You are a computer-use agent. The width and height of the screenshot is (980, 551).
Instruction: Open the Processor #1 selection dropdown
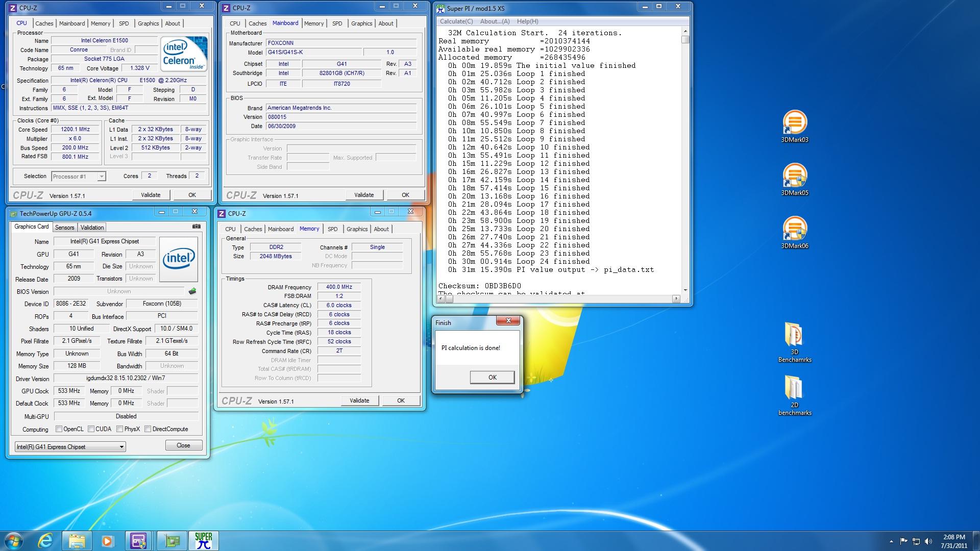tap(79, 177)
